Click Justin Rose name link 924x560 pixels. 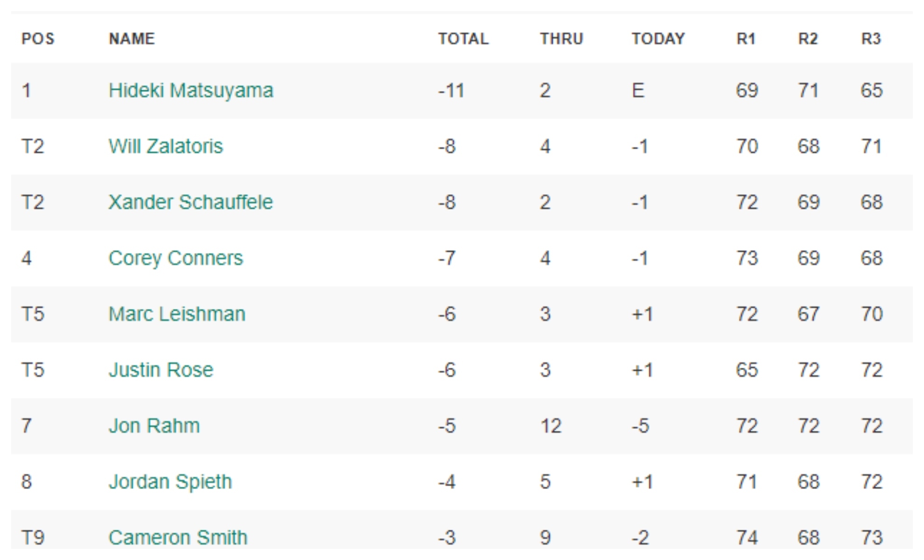[161, 370]
